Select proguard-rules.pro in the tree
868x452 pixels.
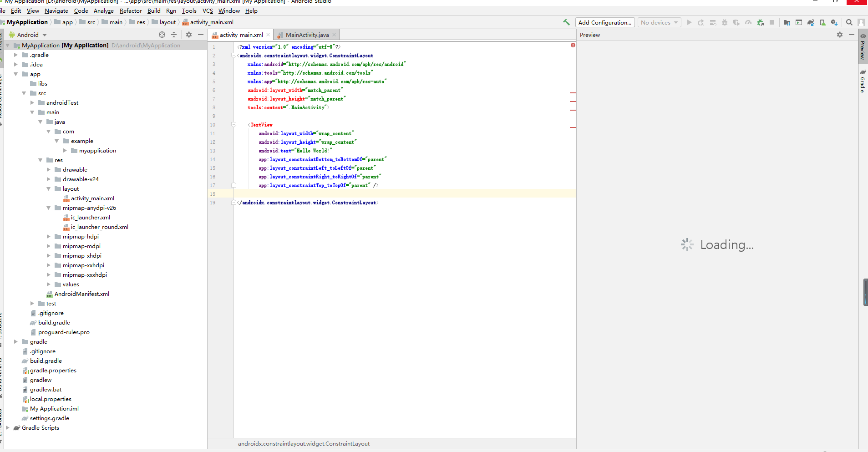click(x=64, y=332)
